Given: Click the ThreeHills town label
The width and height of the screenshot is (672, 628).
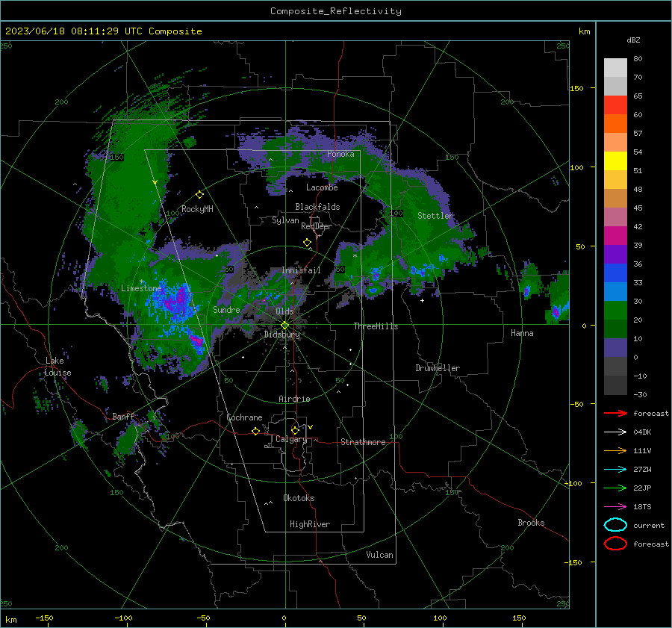Looking at the screenshot, I should pos(376,326).
